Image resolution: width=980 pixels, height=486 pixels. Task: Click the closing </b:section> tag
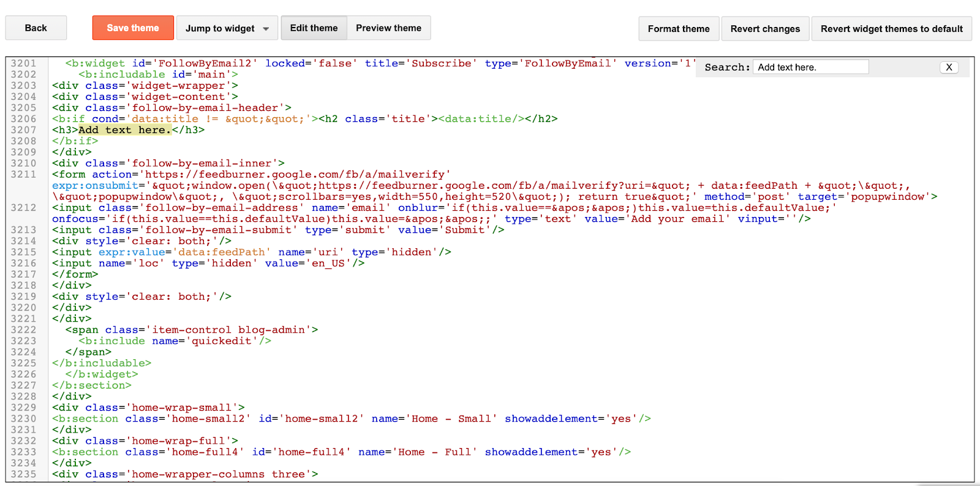(x=92, y=385)
